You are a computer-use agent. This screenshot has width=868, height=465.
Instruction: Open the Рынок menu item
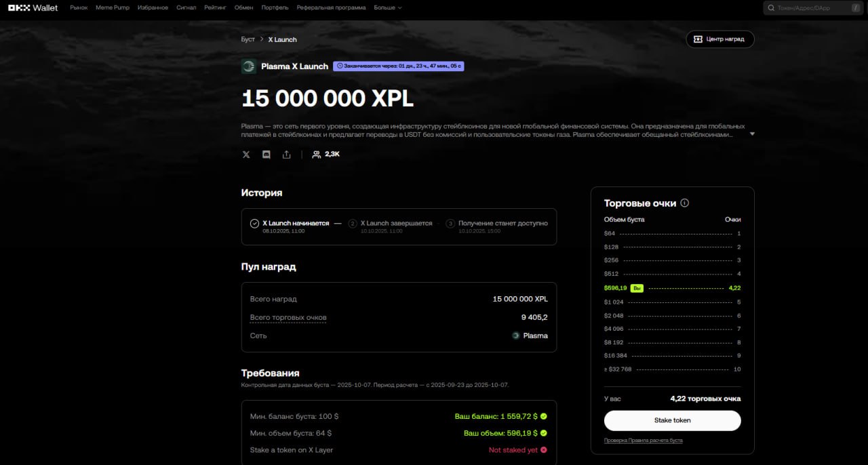[x=79, y=7]
